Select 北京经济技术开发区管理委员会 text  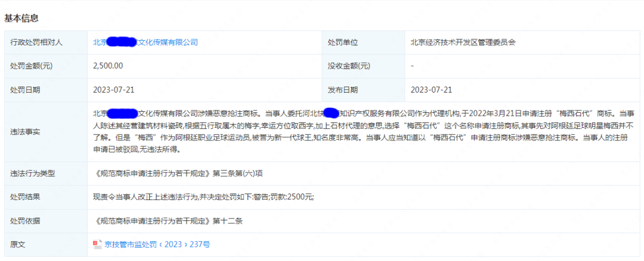[463, 42]
